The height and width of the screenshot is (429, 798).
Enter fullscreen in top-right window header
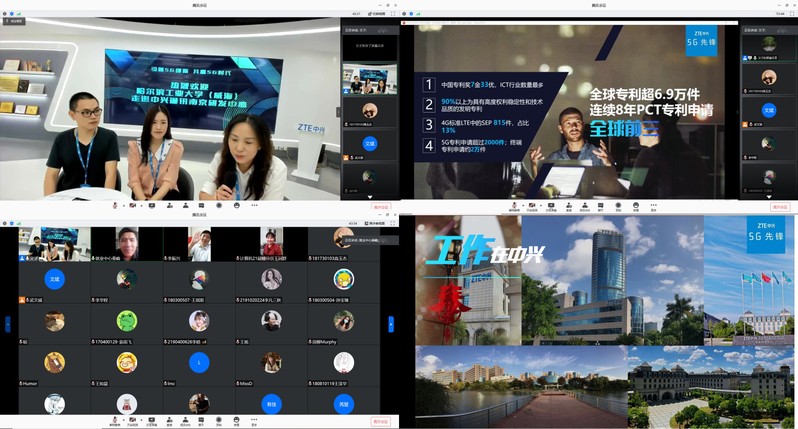(792, 14)
